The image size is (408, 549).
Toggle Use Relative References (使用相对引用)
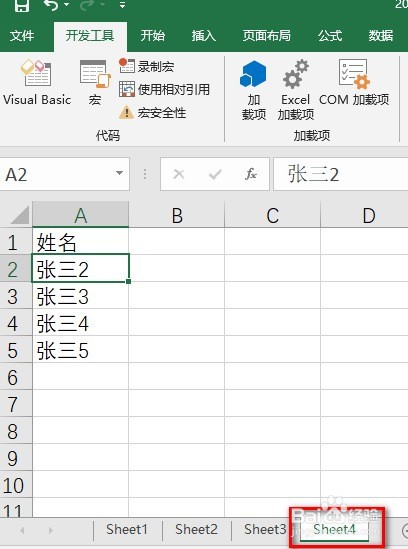[x=164, y=90]
